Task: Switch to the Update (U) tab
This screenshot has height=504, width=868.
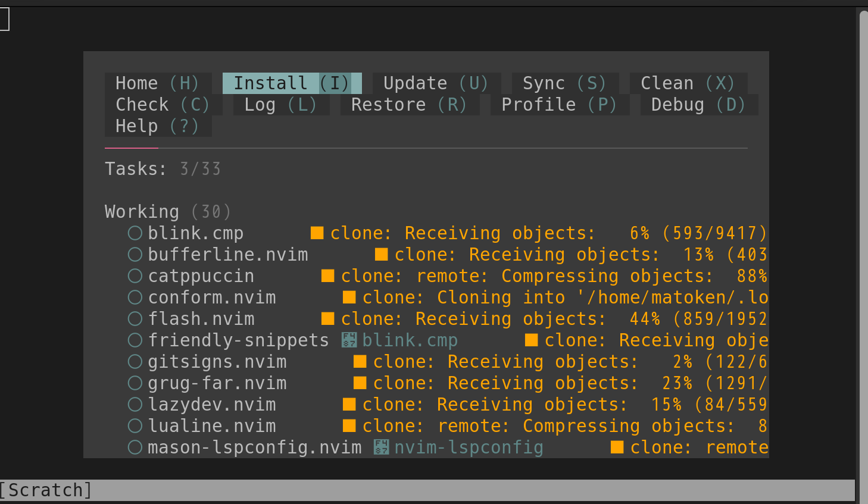Action: click(x=435, y=83)
